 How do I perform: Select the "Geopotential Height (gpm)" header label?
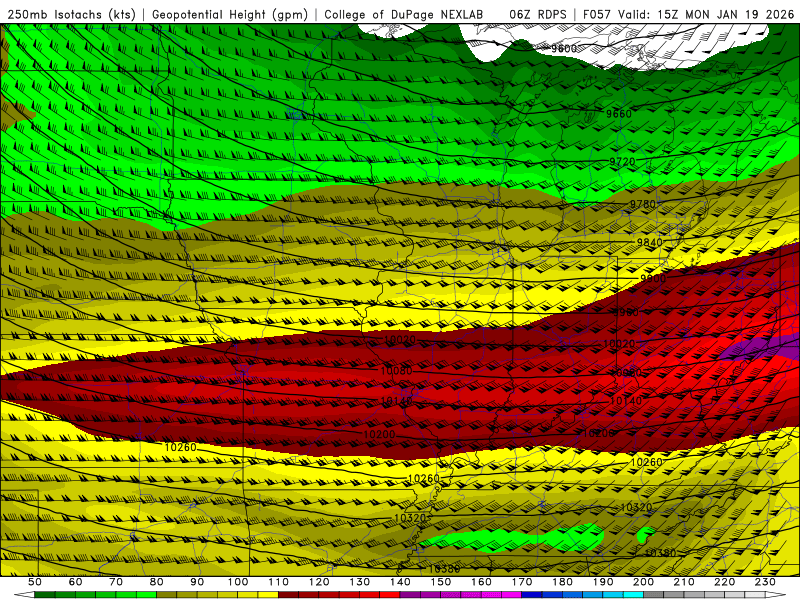230,15
